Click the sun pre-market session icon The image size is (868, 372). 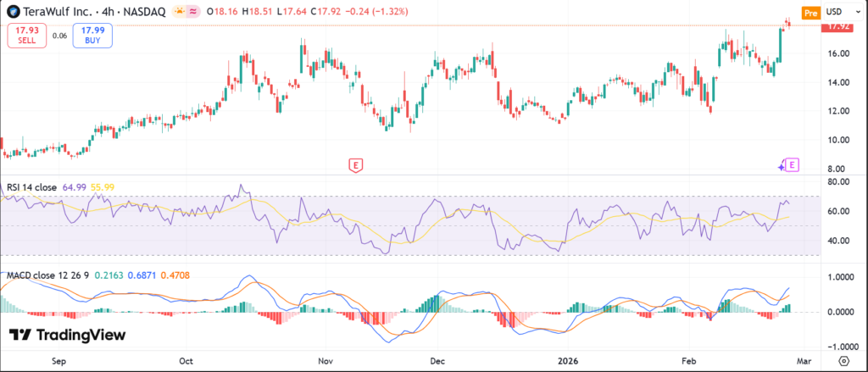(179, 13)
